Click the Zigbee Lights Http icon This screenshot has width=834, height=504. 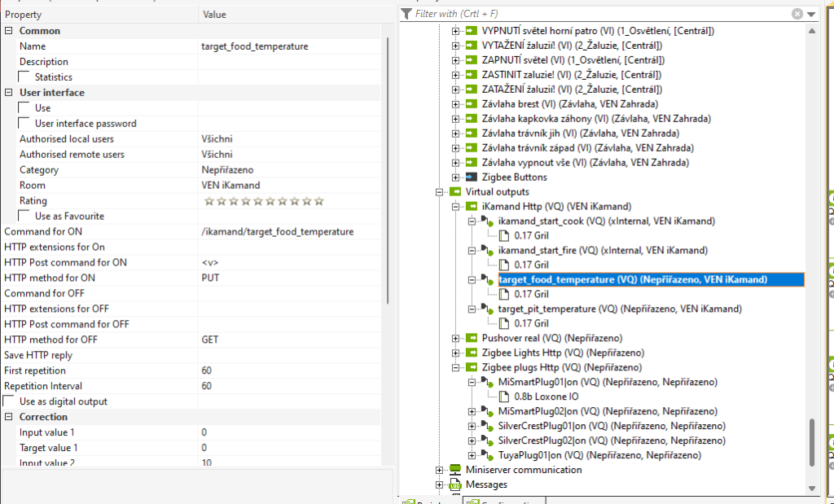click(472, 353)
